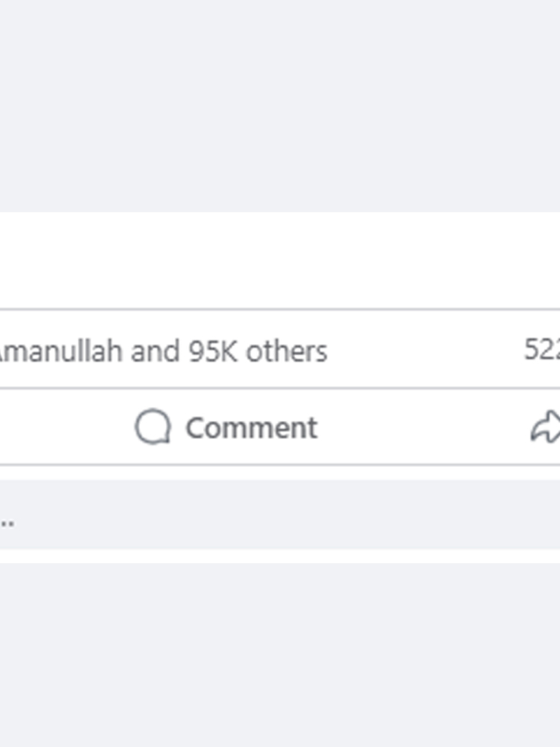Click inside the light gray comment input bar
The width and height of the screenshot is (560, 747).
point(280,515)
